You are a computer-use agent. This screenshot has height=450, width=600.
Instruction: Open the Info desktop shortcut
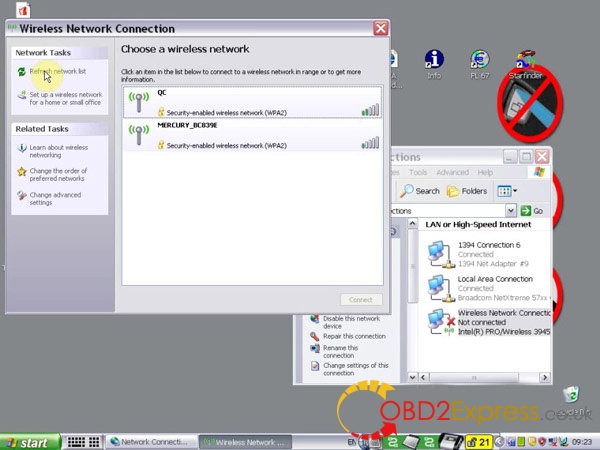[x=433, y=61]
